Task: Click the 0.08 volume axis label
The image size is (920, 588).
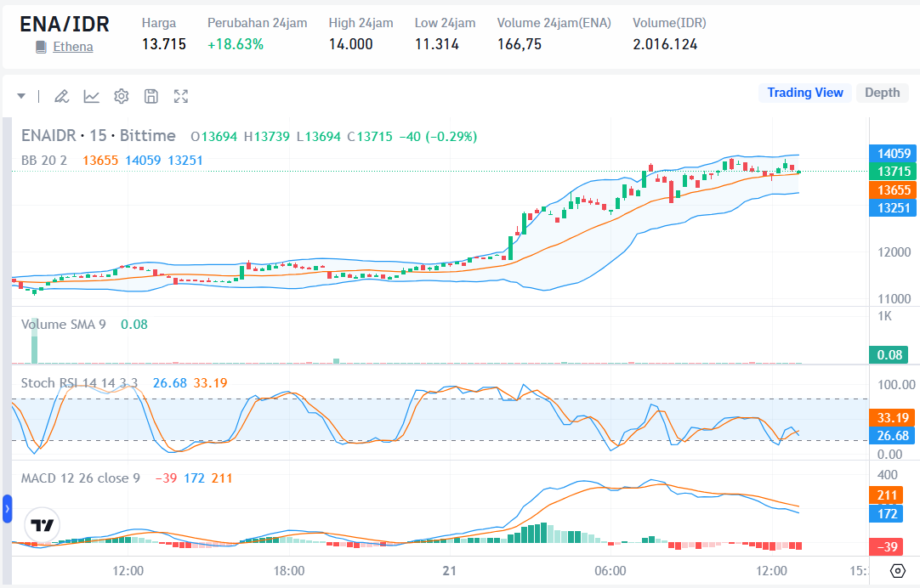Action: click(889, 354)
